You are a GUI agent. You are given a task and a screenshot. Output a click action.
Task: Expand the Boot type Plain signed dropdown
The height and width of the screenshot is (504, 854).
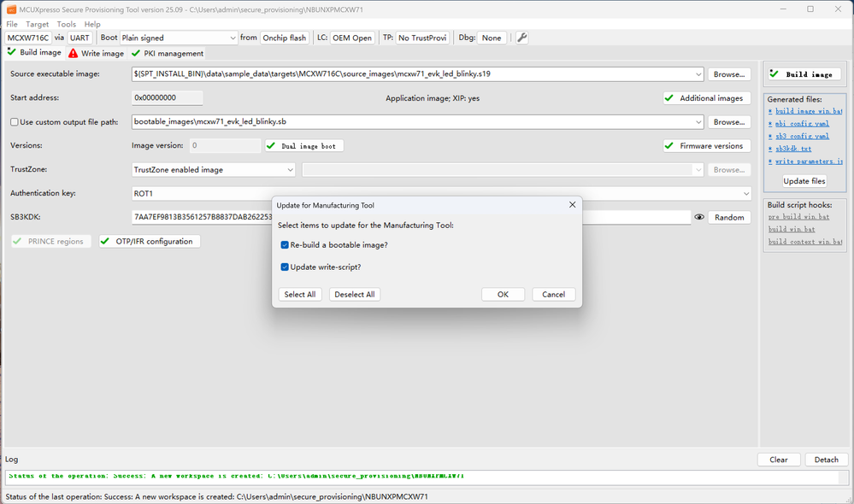tap(233, 38)
